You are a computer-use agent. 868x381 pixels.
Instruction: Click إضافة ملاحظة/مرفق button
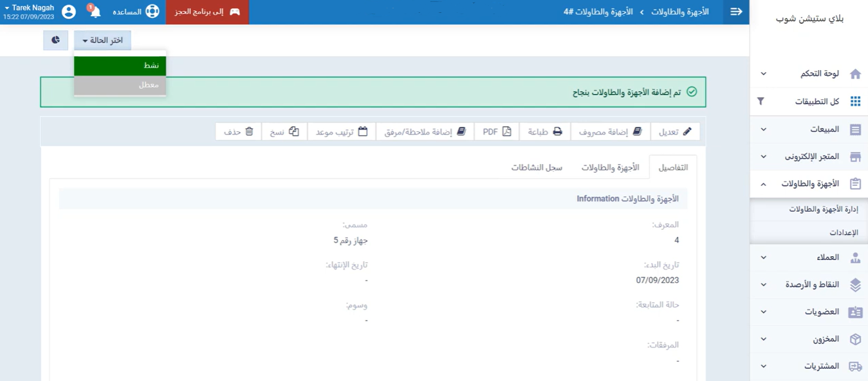click(x=425, y=131)
